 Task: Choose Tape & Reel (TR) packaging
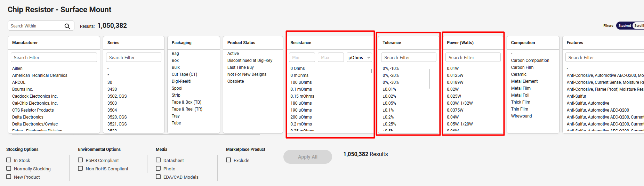point(187,109)
